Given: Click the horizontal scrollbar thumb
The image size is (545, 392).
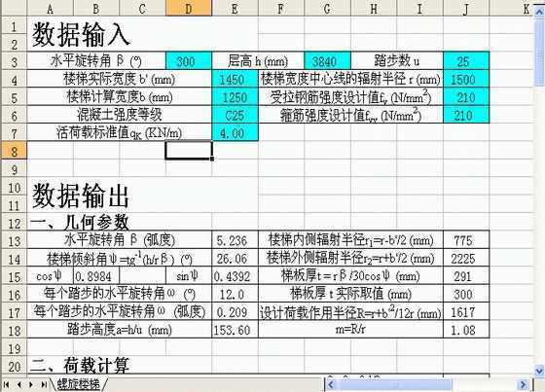Looking at the screenshot, I should click(394, 384).
